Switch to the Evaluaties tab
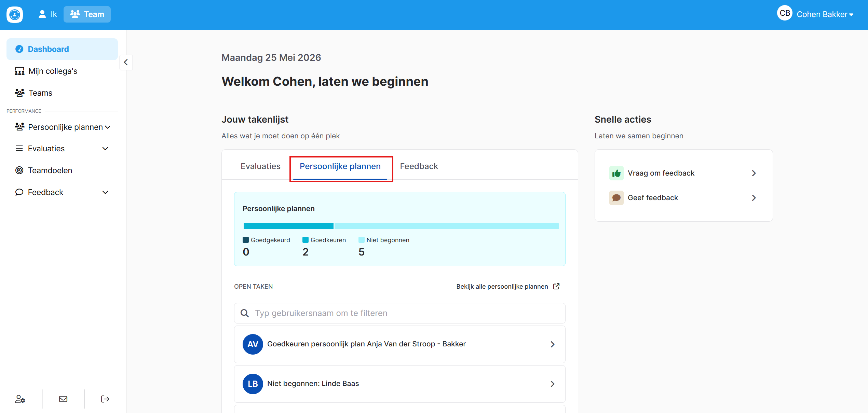 point(260,166)
